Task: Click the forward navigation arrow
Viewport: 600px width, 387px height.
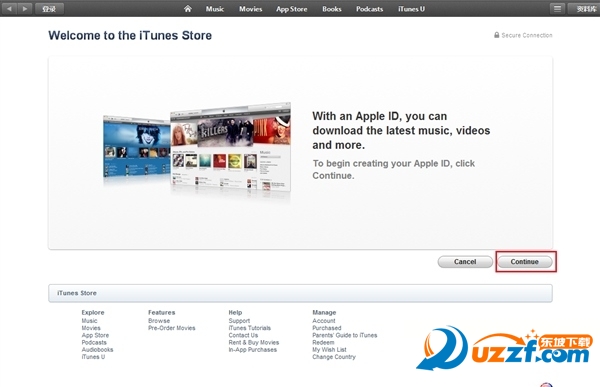Action: point(24,8)
